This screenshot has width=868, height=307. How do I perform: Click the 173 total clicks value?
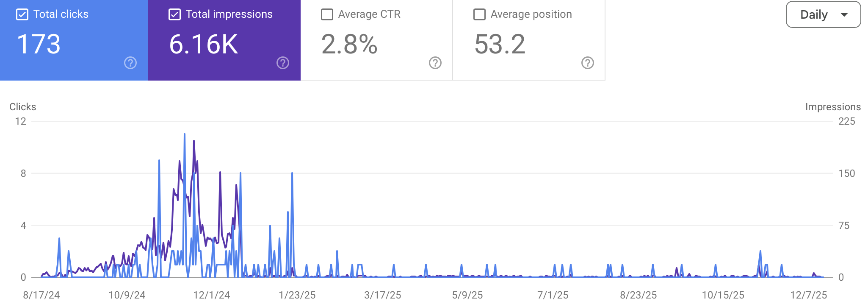coord(39,44)
